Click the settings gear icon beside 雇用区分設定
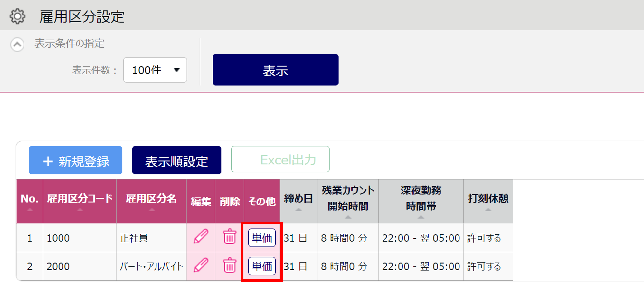 click(x=17, y=16)
